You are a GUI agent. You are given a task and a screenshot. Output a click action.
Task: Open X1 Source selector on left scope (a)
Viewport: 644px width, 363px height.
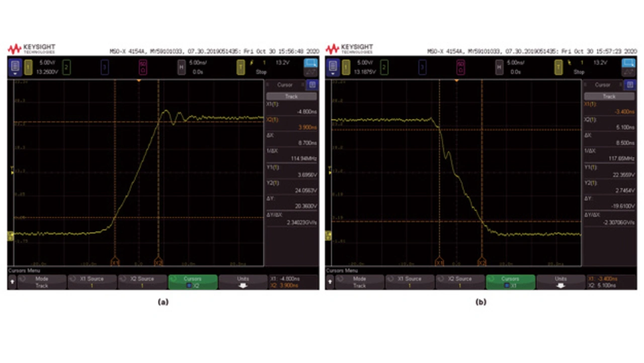(x=93, y=282)
